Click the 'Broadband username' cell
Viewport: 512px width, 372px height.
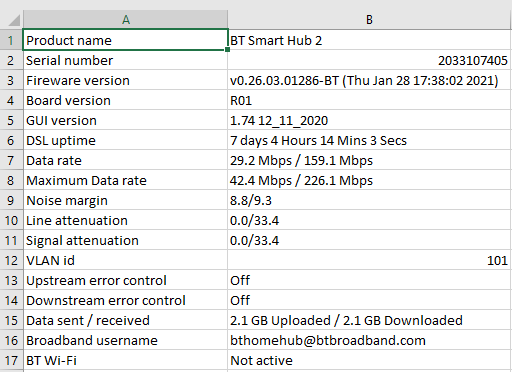(125, 340)
